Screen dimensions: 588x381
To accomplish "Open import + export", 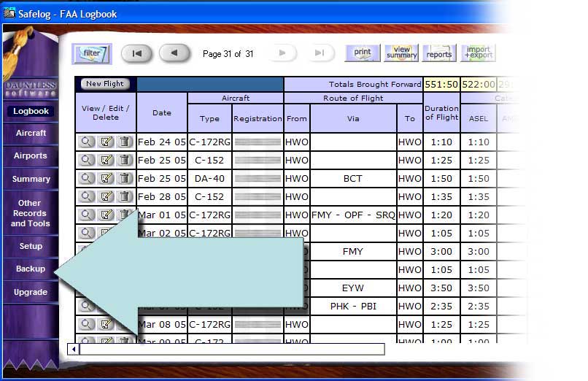I will click(478, 53).
